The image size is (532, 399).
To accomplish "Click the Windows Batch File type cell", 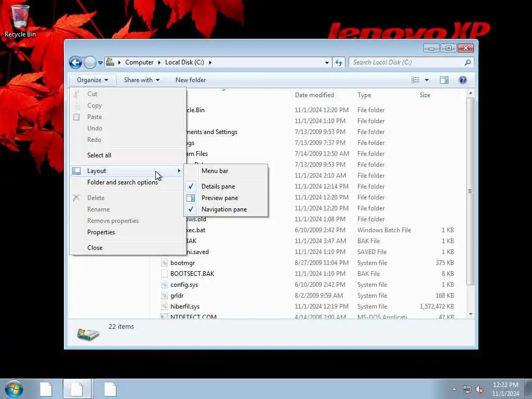I will tap(384, 230).
